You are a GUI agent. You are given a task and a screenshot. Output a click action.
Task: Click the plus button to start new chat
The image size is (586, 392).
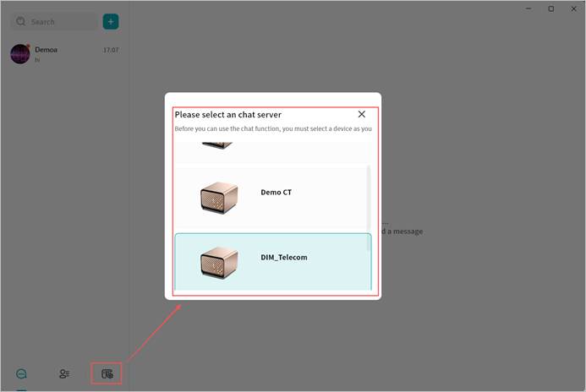click(111, 22)
